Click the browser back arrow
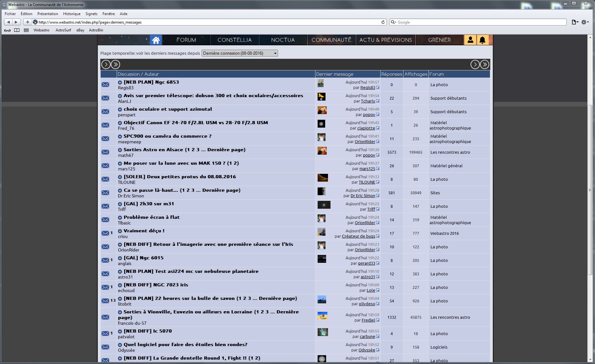The height and width of the screenshot is (364, 595). (8, 22)
